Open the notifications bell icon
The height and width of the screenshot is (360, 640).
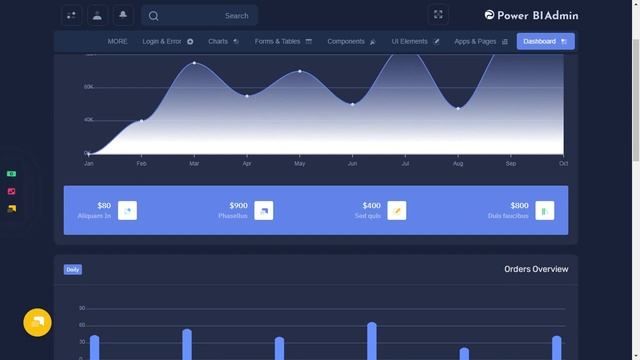point(123,16)
